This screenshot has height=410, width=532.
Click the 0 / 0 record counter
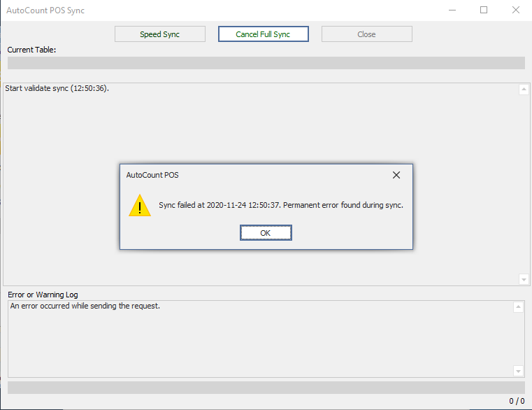pos(517,402)
